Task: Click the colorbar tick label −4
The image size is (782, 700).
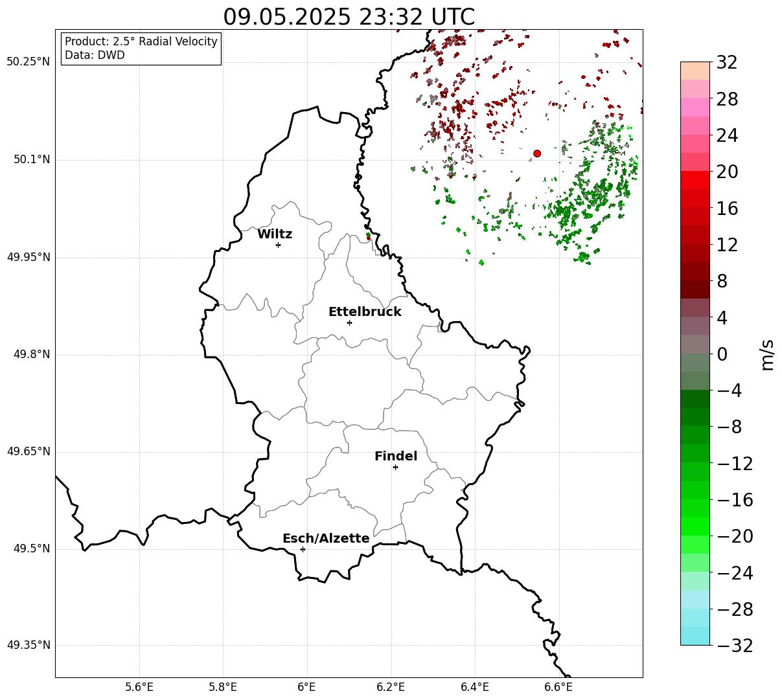Action: pyautogui.click(x=729, y=390)
